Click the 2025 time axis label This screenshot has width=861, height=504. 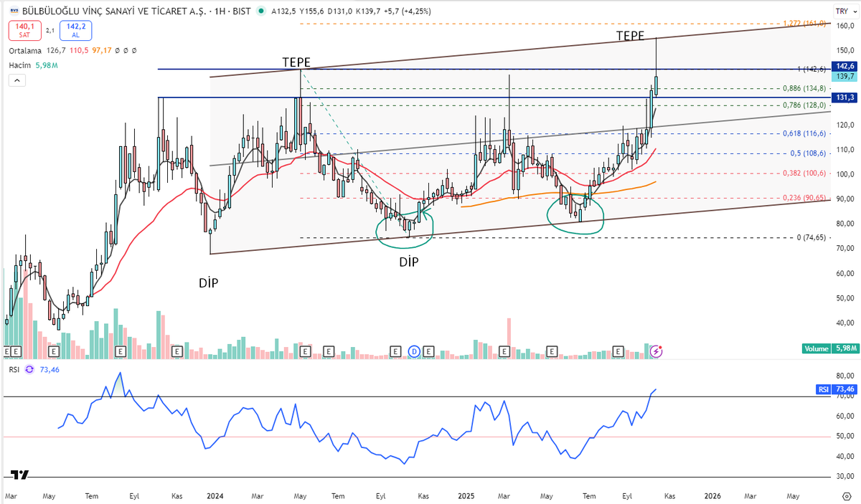tap(466, 496)
